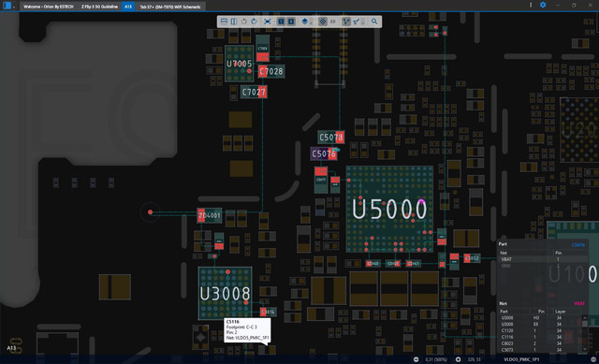The width and height of the screenshot is (599, 364).
Task: Expand the net trace tool dropdown
Action: tap(363, 22)
